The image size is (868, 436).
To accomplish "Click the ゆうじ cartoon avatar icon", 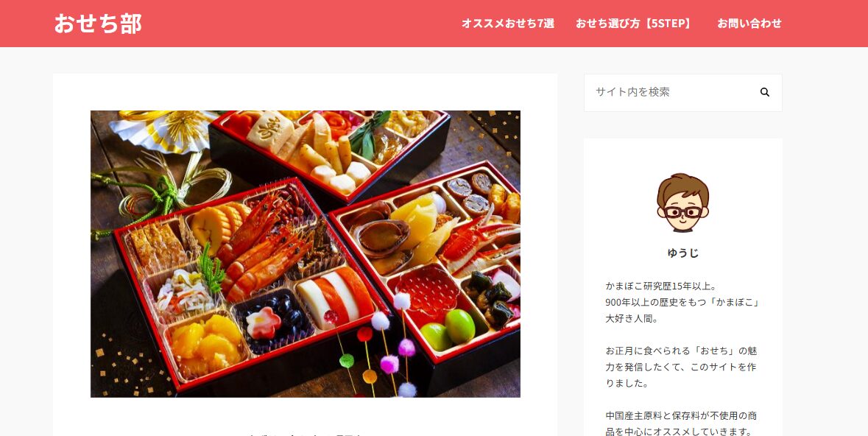I will pyautogui.click(x=682, y=203).
